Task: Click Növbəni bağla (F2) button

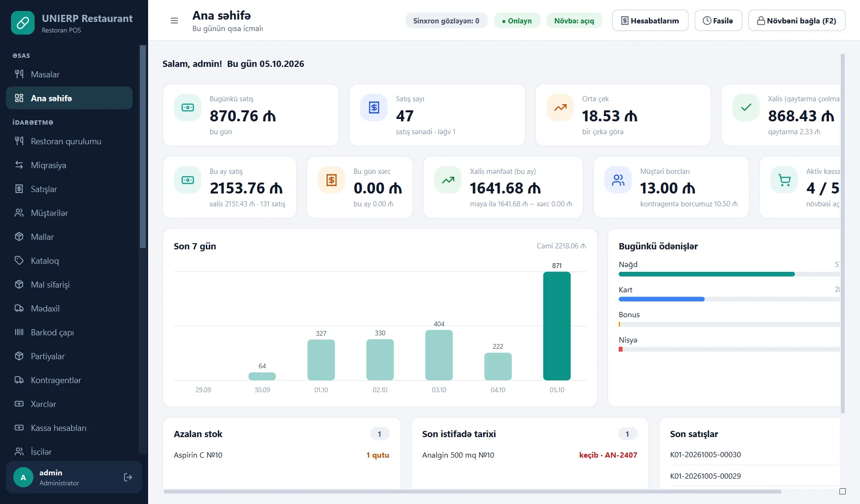Action: click(x=796, y=21)
